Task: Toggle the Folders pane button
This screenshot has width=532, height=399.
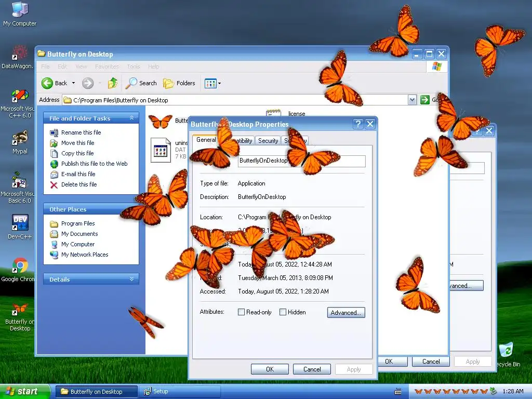Action: (x=179, y=83)
